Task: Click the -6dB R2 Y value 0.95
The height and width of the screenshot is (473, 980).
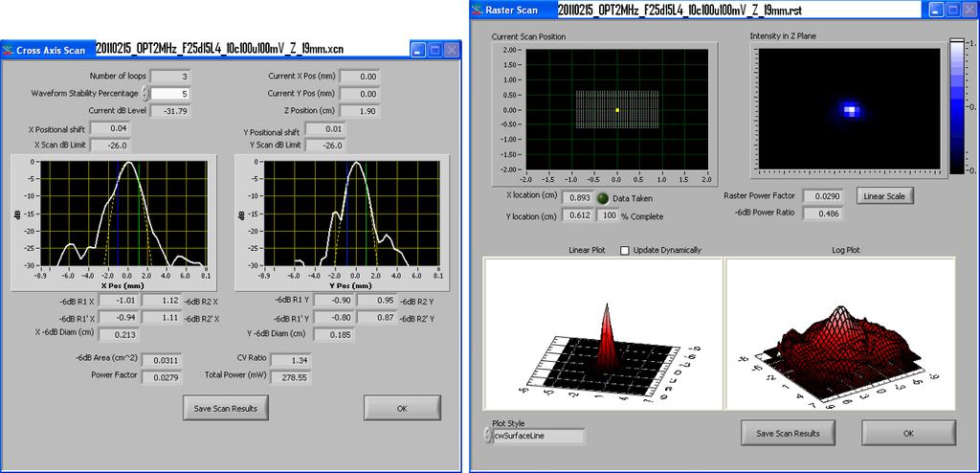Action: pos(377,301)
